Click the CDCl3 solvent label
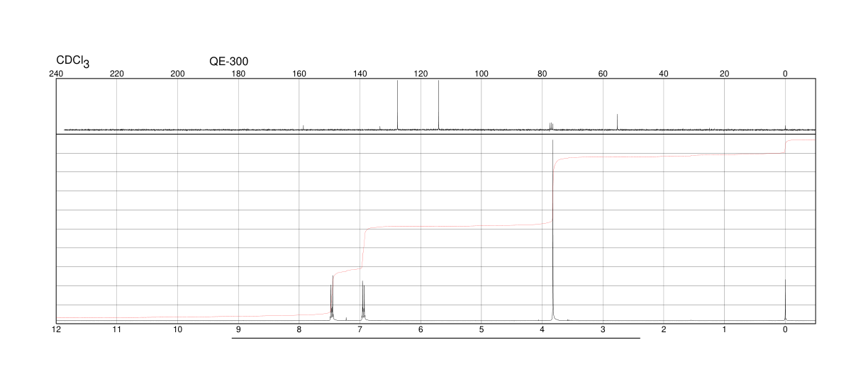The height and width of the screenshot is (374, 868). (x=73, y=62)
